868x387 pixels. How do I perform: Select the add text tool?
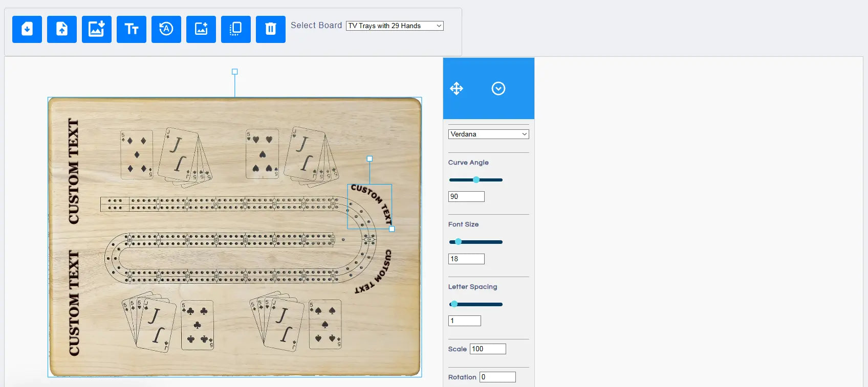[132, 29]
